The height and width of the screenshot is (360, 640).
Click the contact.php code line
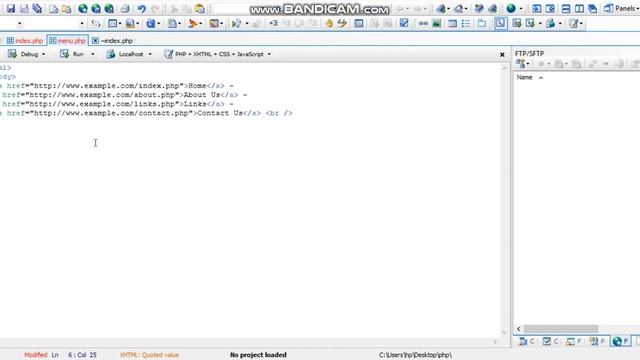[146, 113]
